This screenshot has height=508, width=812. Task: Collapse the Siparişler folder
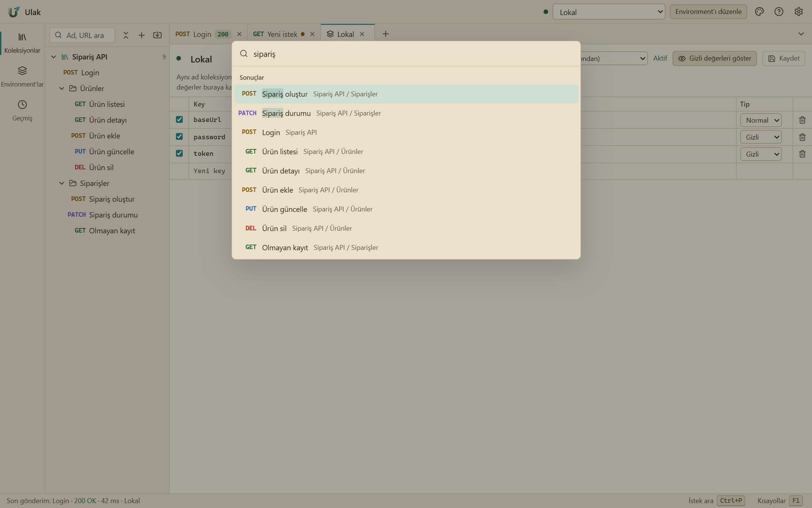coord(62,183)
